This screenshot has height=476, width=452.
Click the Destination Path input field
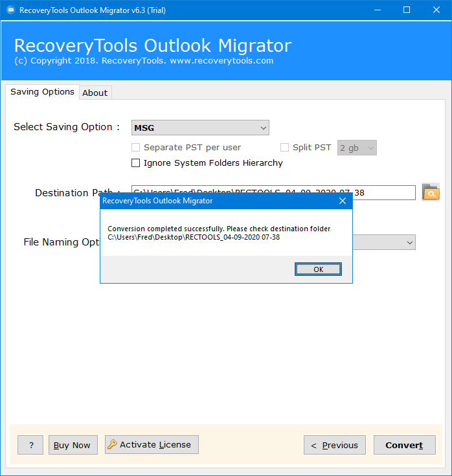(x=273, y=192)
